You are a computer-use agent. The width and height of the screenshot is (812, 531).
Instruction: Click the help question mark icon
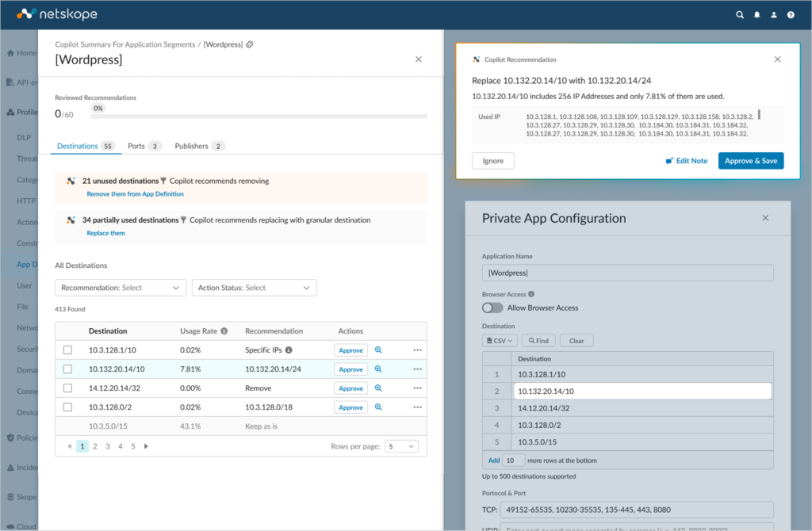[791, 14]
